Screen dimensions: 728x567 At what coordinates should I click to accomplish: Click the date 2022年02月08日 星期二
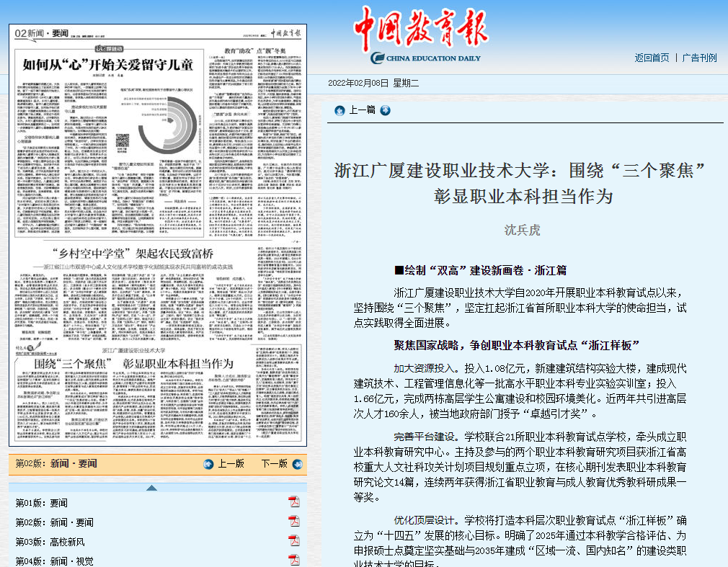pyautogui.click(x=373, y=83)
